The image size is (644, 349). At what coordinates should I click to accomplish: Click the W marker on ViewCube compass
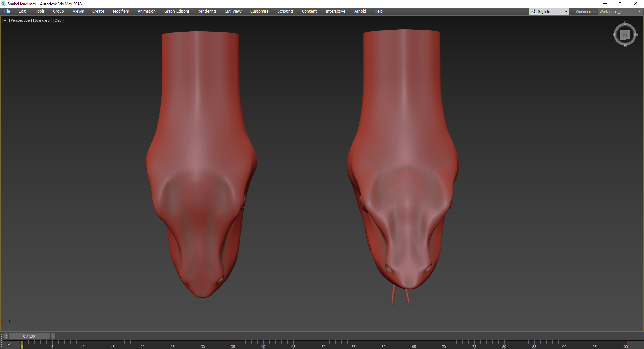[x=636, y=34]
